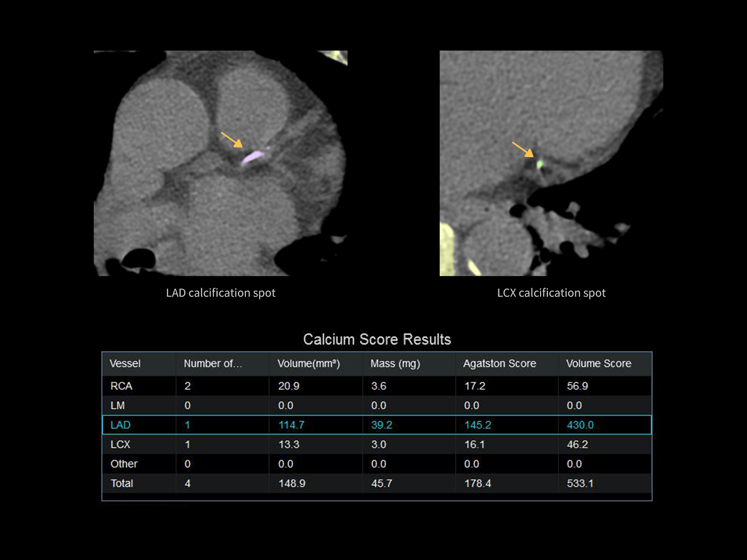Image resolution: width=747 pixels, height=560 pixels.
Task: Sort by Volume(mm³) column header
Action: [x=309, y=364]
